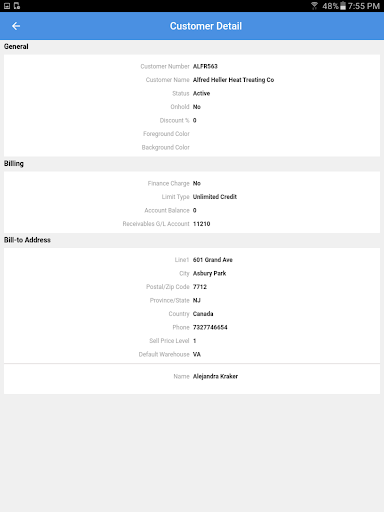Image resolution: width=384 pixels, height=512 pixels.
Task: Tap the 601 Grand Ave address line
Action: [213, 260]
